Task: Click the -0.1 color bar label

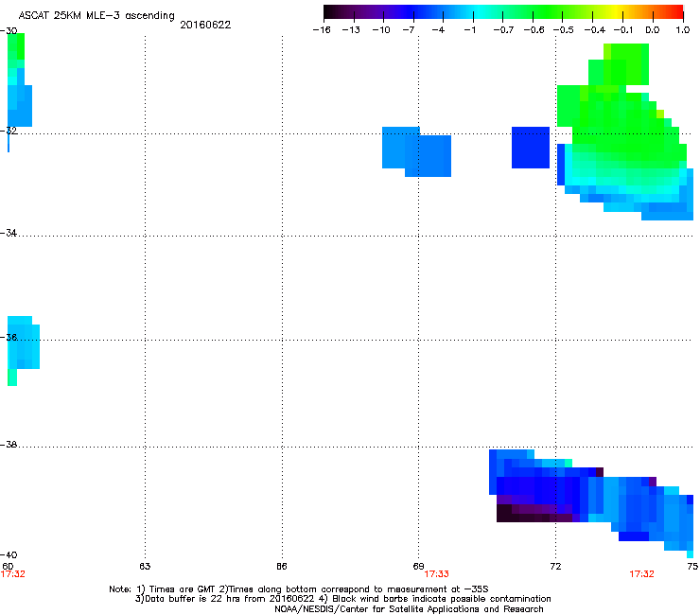Action: click(x=623, y=30)
